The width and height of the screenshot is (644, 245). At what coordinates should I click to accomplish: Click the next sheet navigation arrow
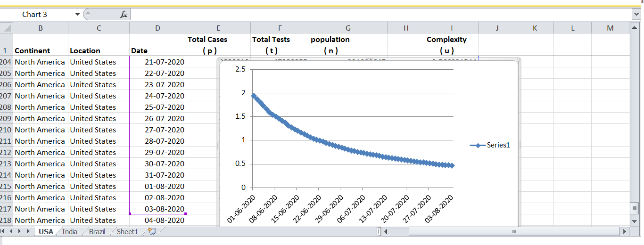point(20,231)
